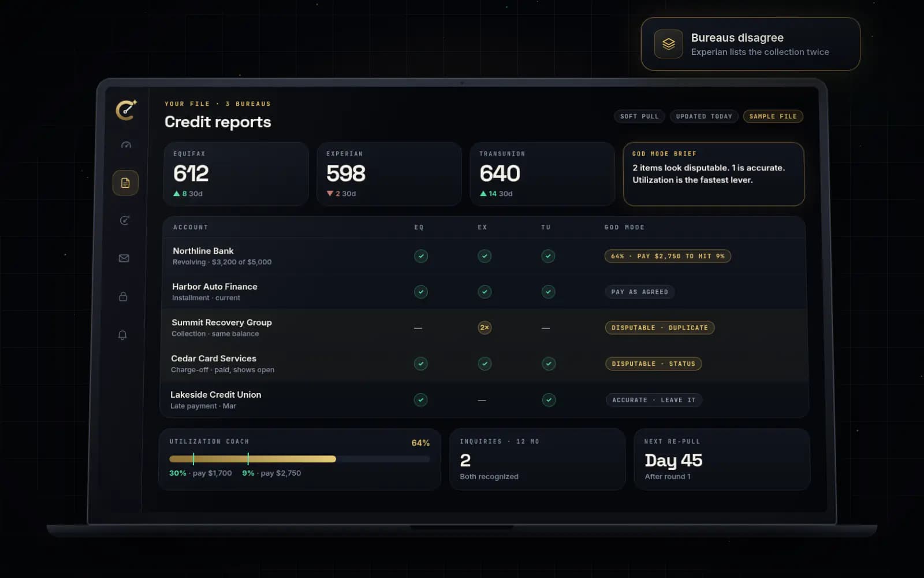Click the Accurate Leave It pill
The image size is (924, 578).
[x=654, y=400]
